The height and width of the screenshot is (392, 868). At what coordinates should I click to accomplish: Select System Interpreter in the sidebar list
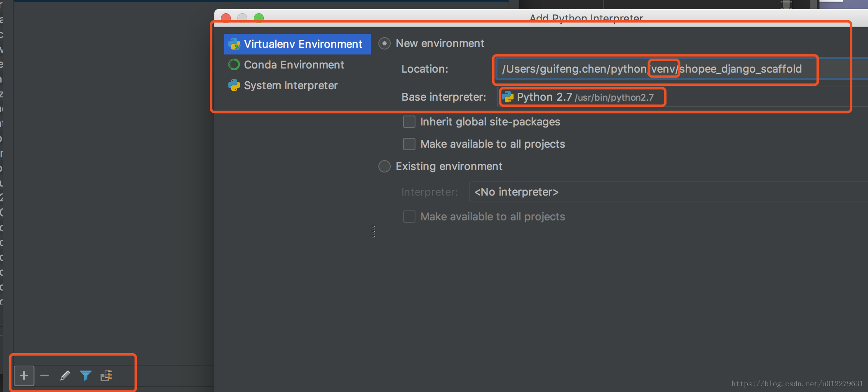click(291, 85)
